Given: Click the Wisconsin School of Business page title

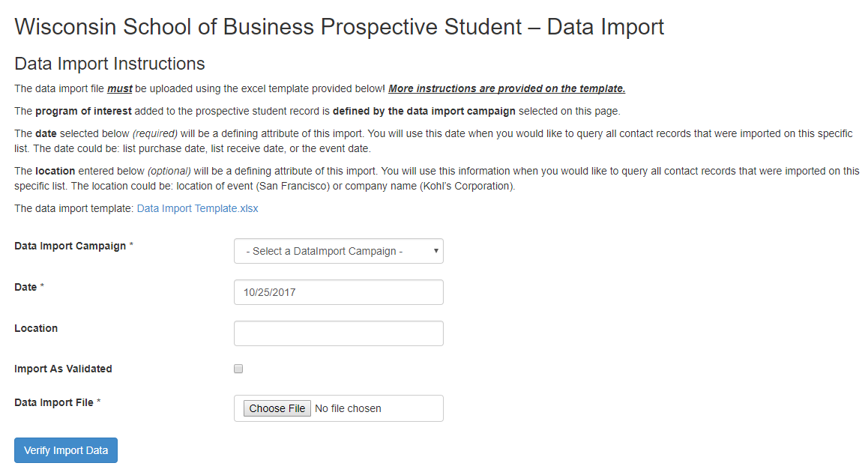Looking at the screenshot, I should (339, 28).
